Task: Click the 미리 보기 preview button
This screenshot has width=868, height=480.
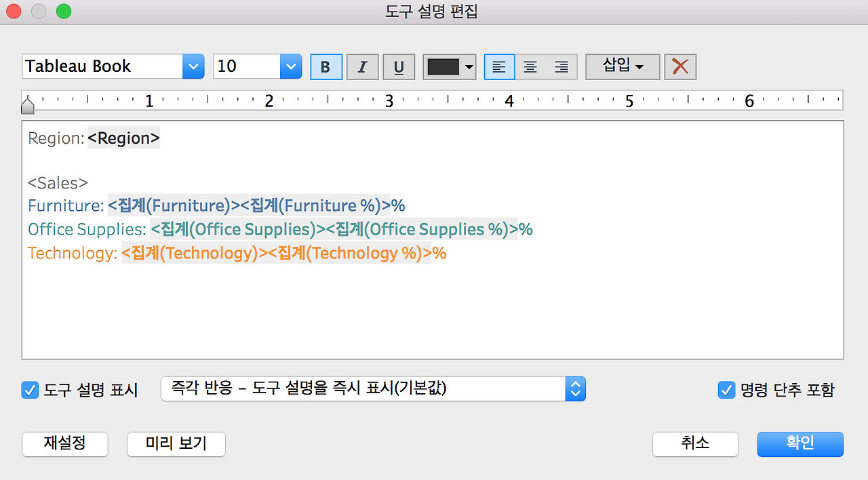Action: (176, 444)
